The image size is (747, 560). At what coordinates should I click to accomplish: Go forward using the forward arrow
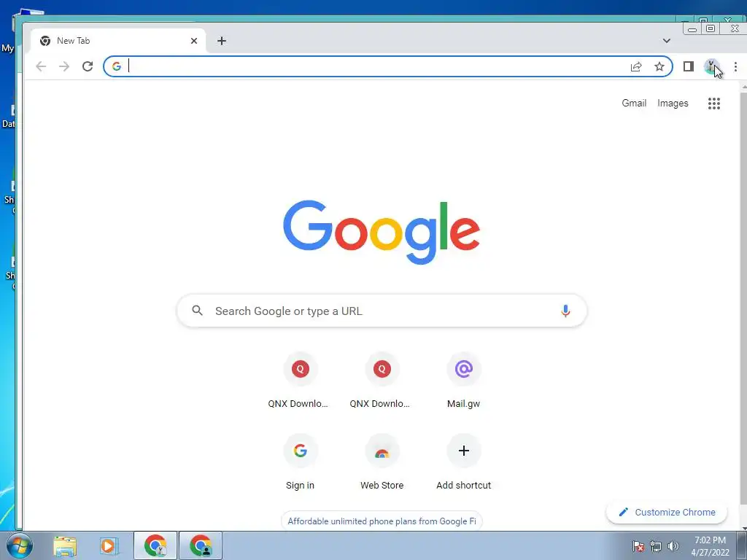click(64, 66)
